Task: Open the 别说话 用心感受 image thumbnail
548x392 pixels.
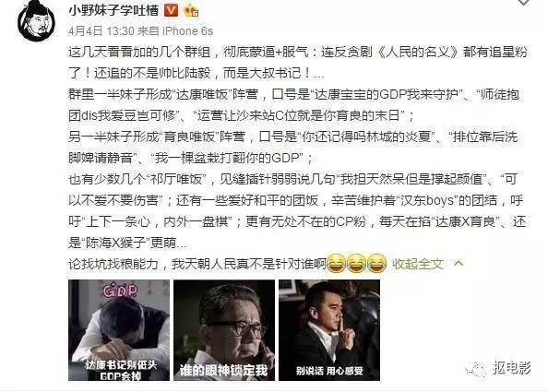Action: tap(329, 330)
